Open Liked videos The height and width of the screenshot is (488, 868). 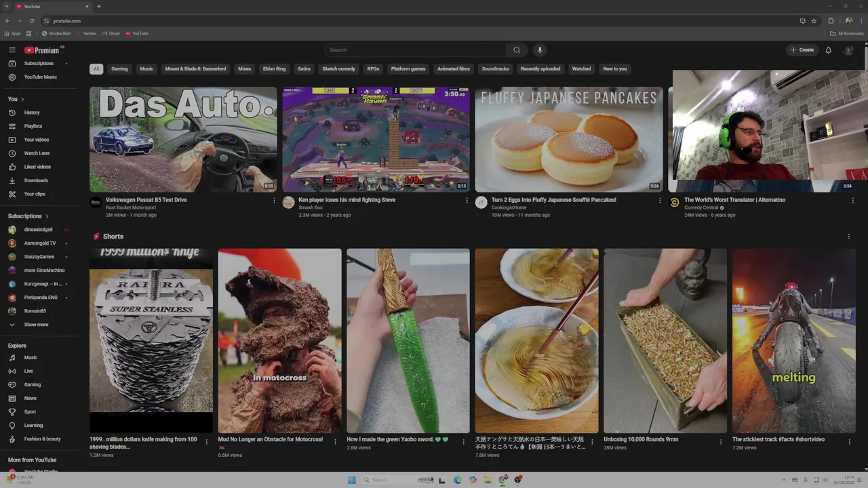pyautogui.click(x=39, y=167)
